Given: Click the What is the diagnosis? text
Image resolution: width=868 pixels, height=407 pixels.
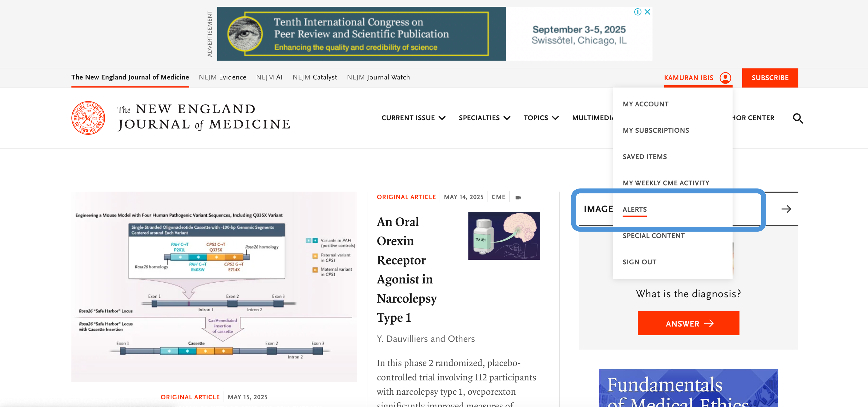Looking at the screenshot, I should (x=688, y=294).
